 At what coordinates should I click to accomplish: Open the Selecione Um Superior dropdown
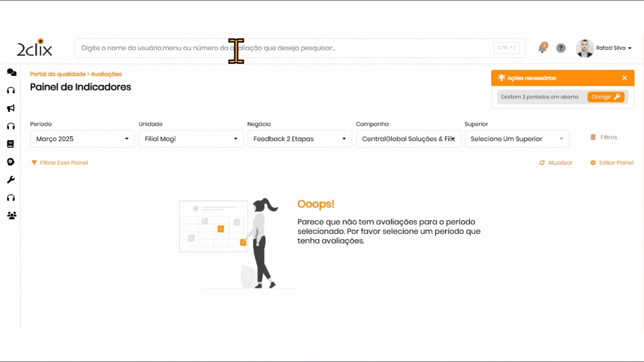517,139
